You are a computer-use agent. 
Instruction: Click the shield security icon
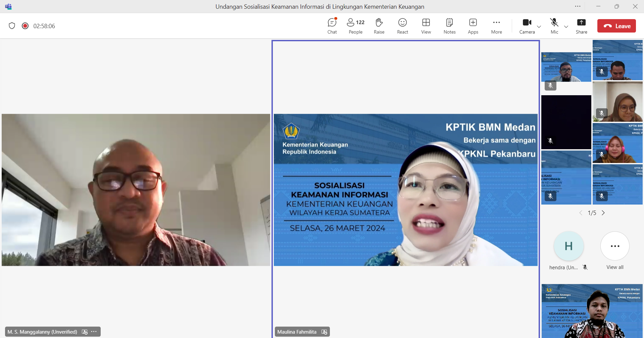coord(12,26)
